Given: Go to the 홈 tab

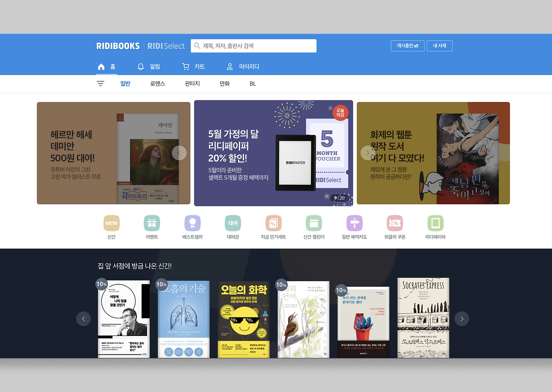Looking at the screenshot, I should 107,67.
